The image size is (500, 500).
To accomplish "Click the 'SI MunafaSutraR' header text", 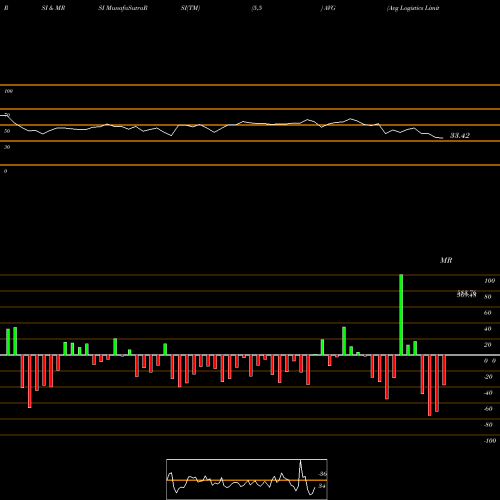I will tap(123, 8).
